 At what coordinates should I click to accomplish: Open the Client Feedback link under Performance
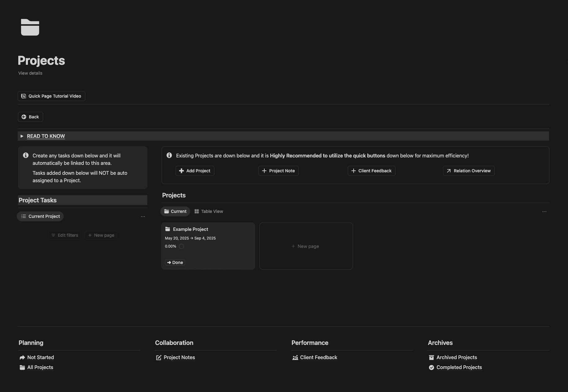click(x=319, y=357)
